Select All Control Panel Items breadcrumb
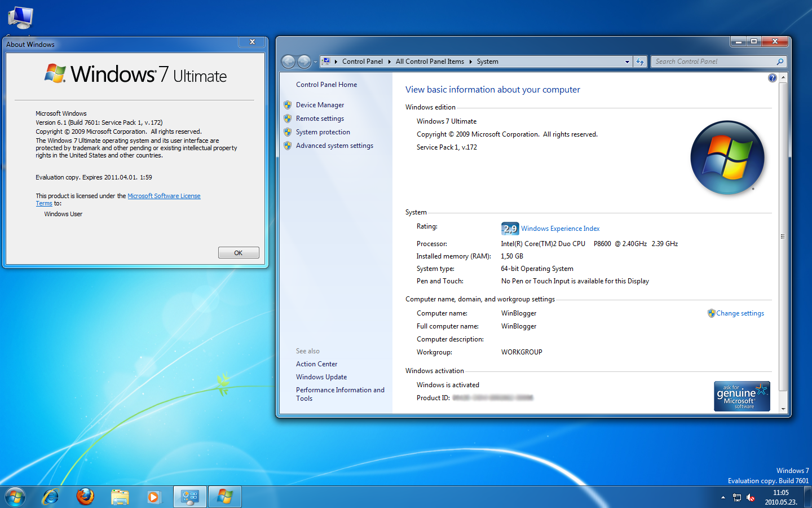Screen dimensions: 812x508 (430, 62)
